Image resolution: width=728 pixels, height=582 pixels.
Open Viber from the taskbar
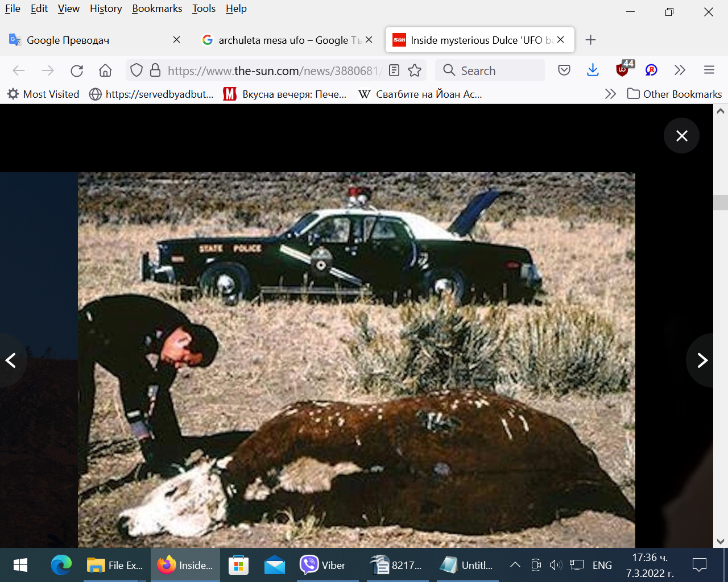point(323,566)
